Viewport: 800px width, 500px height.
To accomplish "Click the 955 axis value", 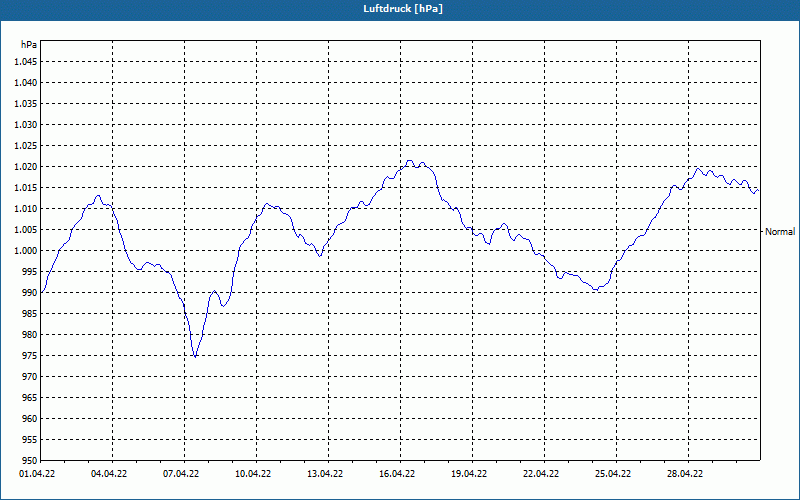I will click(x=30, y=440).
